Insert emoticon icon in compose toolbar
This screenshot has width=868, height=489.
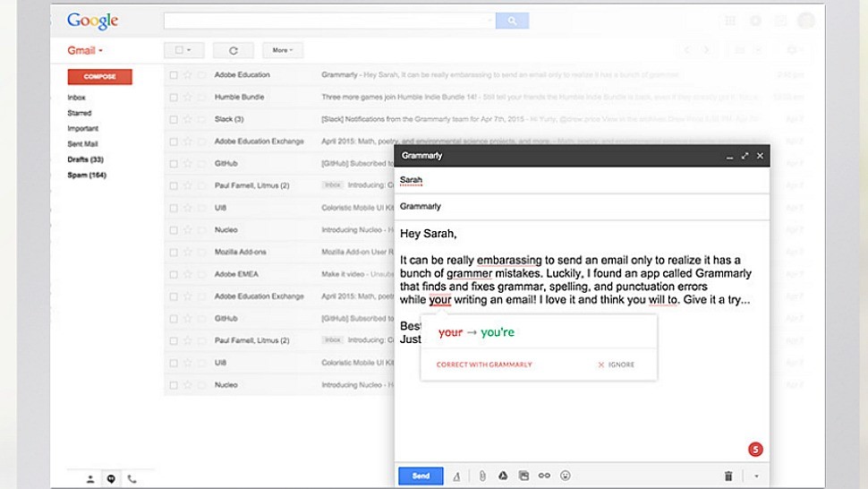point(566,476)
